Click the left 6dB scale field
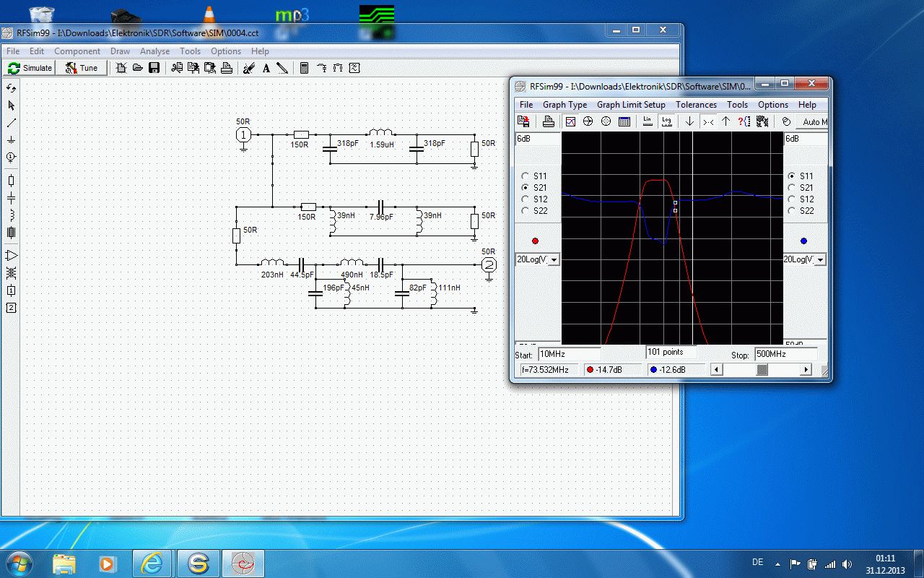Screen dimensions: 924x578 pos(538,139)
